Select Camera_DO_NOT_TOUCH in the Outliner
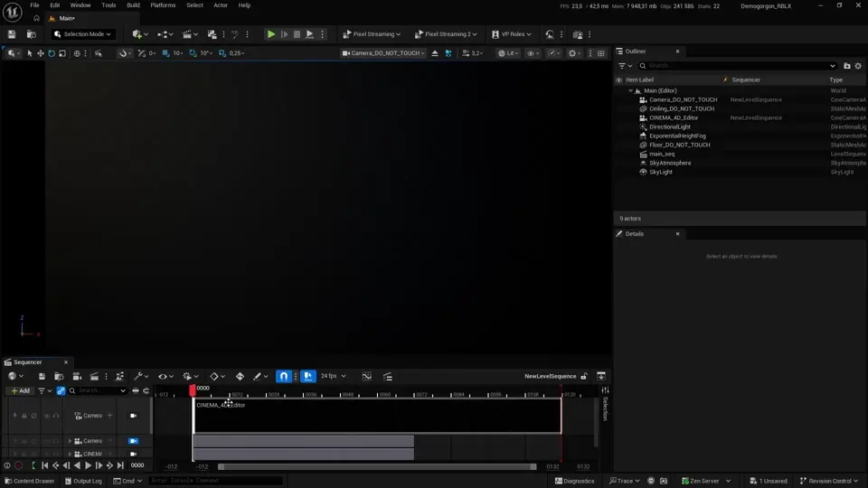868x488 pixels. coord(683,99)
